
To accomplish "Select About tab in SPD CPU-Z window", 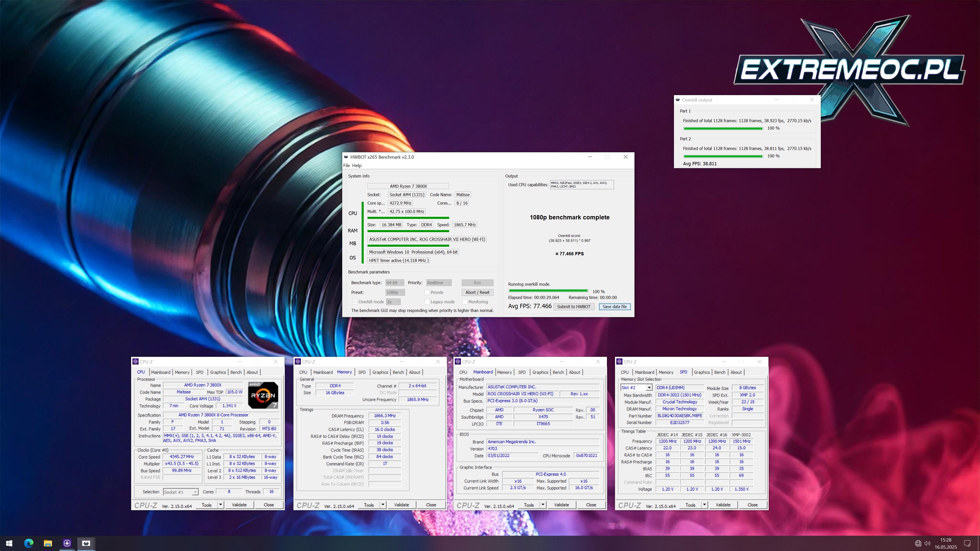I will [736, 372].
